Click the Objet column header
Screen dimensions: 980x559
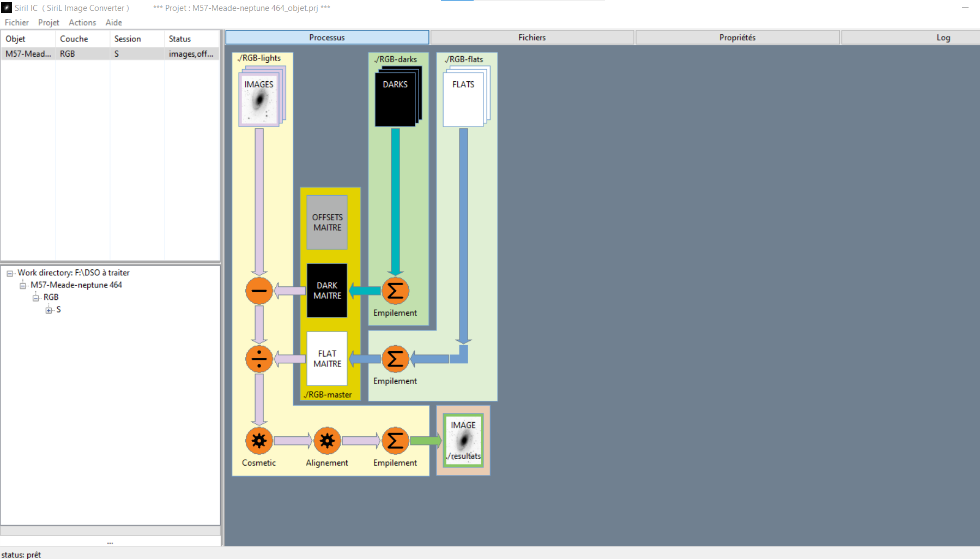pos(28,39)
